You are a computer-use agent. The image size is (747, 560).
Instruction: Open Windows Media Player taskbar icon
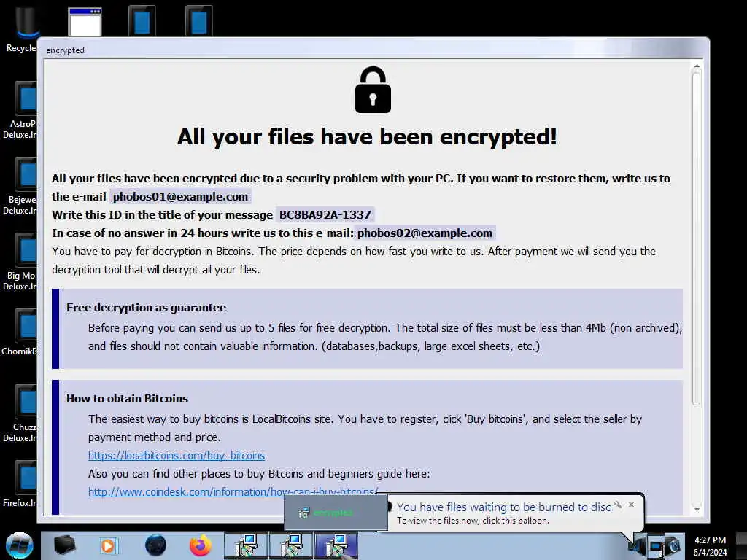pos(109,545)
